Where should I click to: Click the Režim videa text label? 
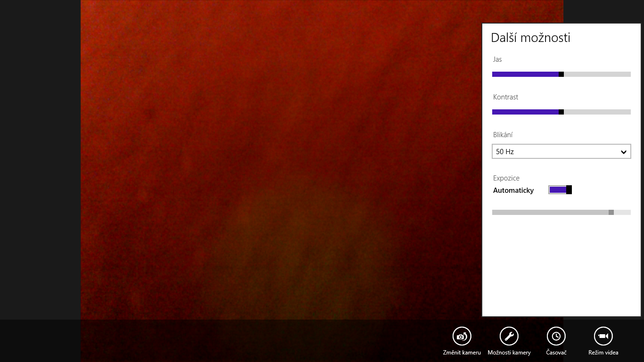[x=603, y=352]
